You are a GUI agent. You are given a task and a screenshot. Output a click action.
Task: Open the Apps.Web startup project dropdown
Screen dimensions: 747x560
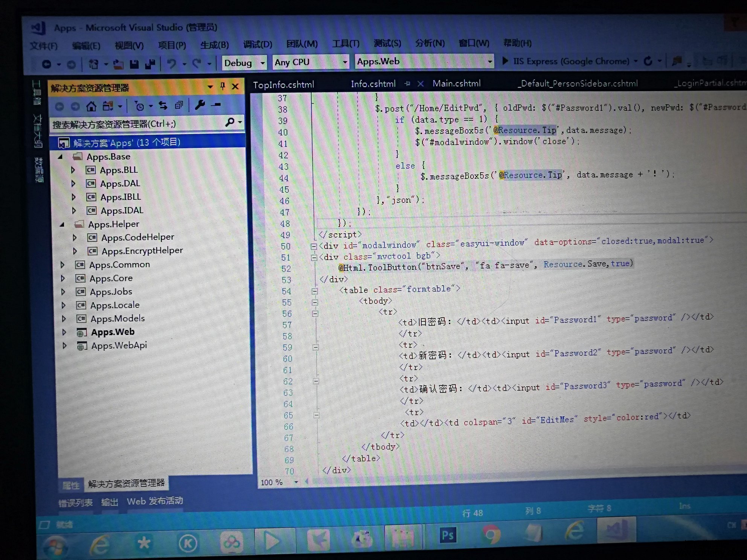click(x=490, y=61)
